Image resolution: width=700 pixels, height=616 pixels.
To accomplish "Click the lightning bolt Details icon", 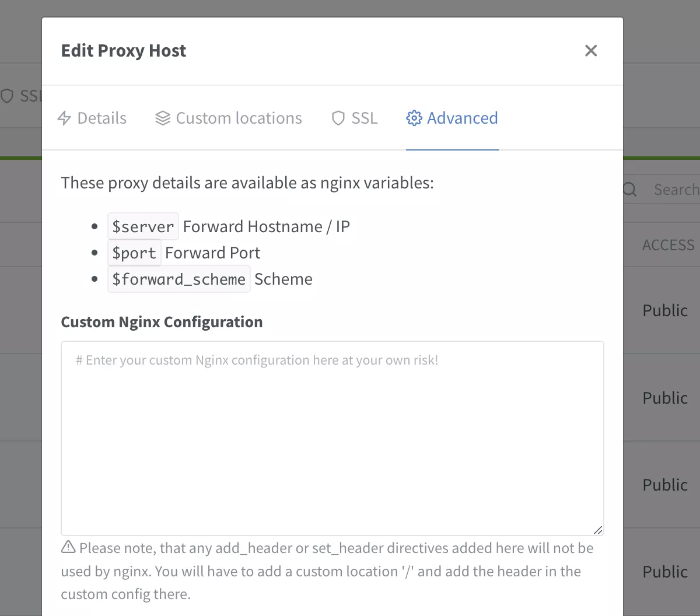I will click(64, 118).
